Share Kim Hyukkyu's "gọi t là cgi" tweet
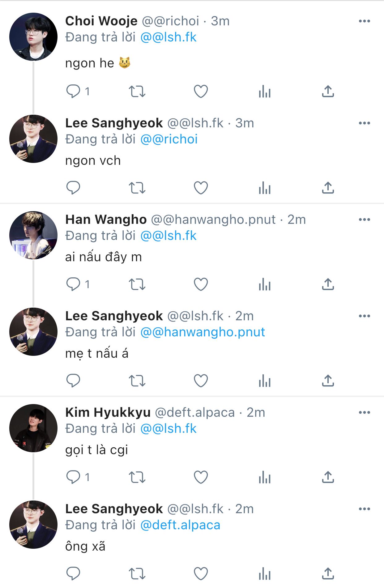The height and width of the screenshot is (588, 384). [328, 477]
